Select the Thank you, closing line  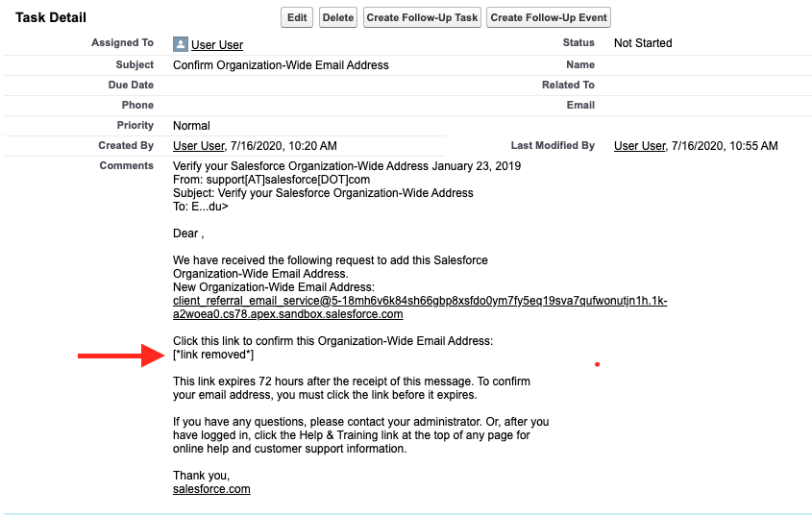click(201, 476)
